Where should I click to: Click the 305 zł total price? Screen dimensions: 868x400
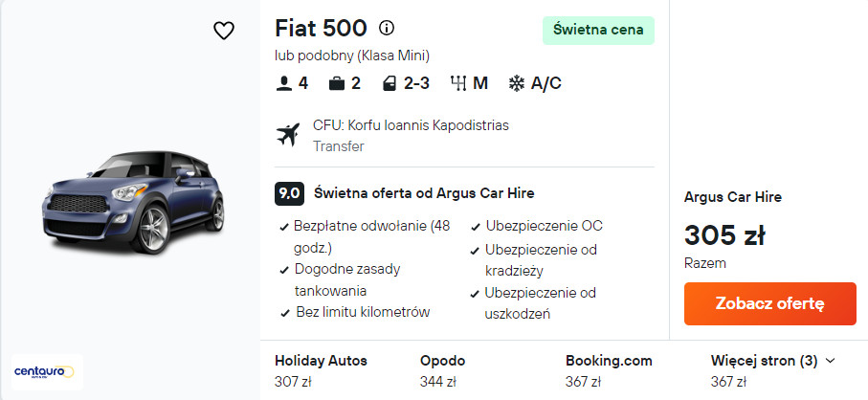[x=723, y=234]
